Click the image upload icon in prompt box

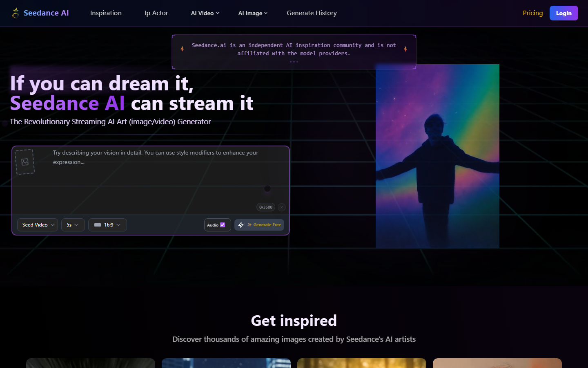24,162
